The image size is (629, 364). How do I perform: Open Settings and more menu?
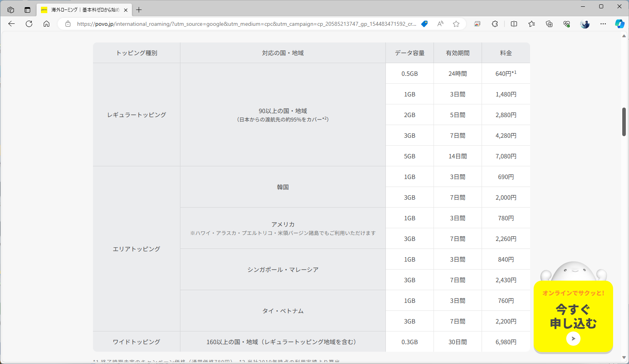pyautogui.click(x=603, y=24)
